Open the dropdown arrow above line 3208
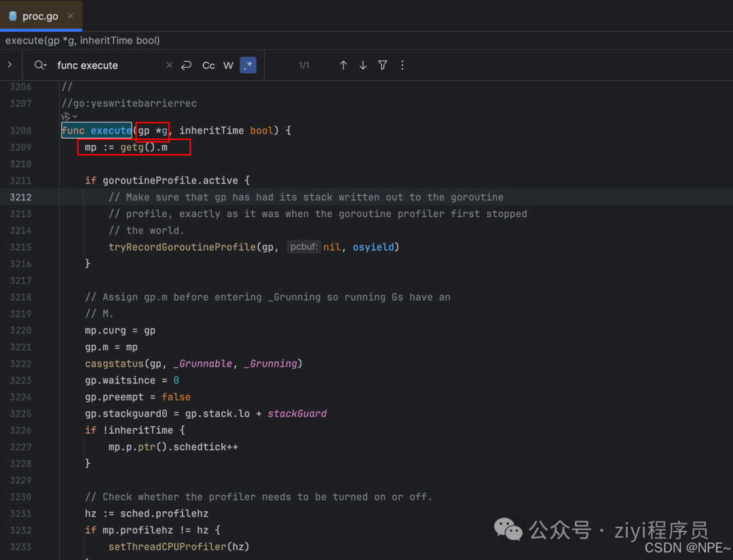 [75, 117]
